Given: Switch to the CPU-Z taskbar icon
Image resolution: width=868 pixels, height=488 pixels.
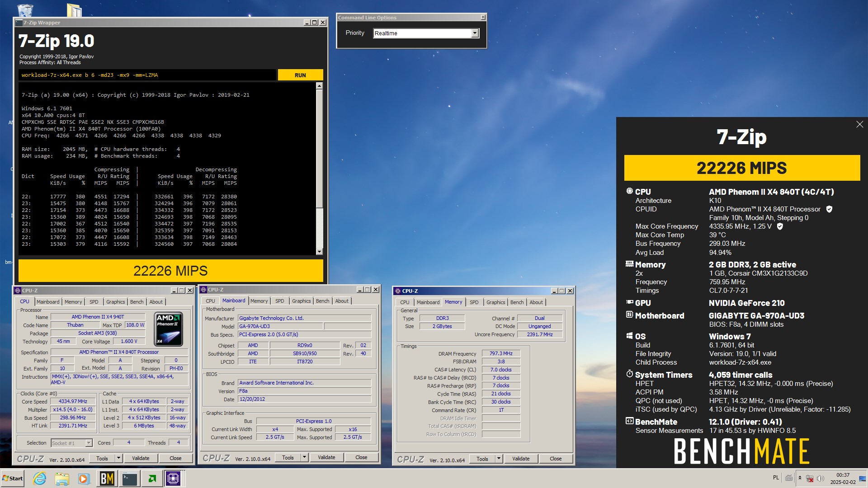Looking at the screenshot, I should [174, 478].
